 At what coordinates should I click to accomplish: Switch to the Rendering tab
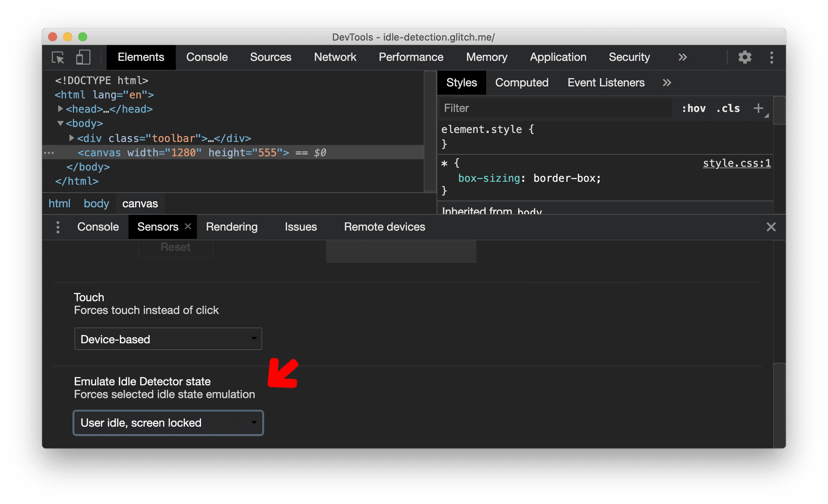coord(231,226)
